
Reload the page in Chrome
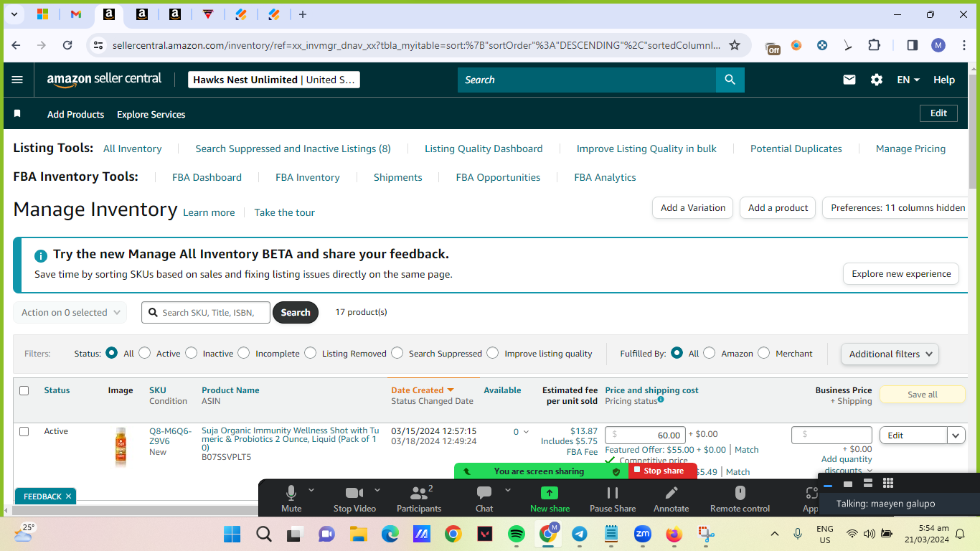point(67,45)
